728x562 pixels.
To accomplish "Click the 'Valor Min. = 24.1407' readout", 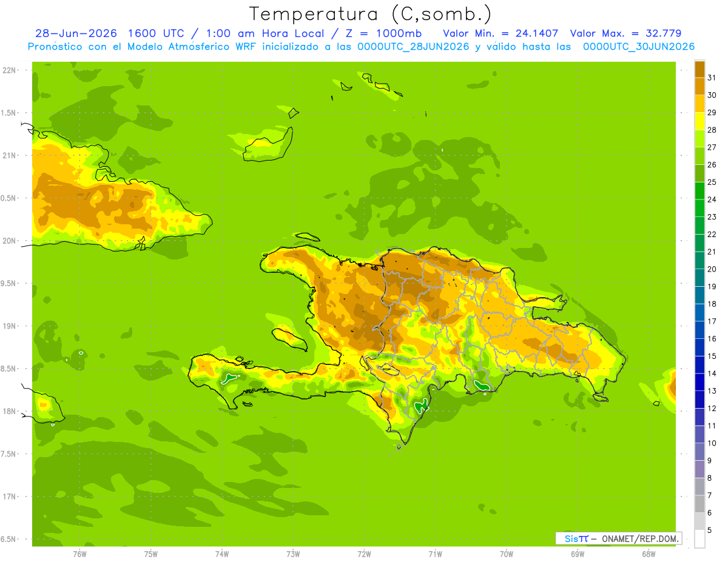I will pyautogui.click(x=500, y=33).
